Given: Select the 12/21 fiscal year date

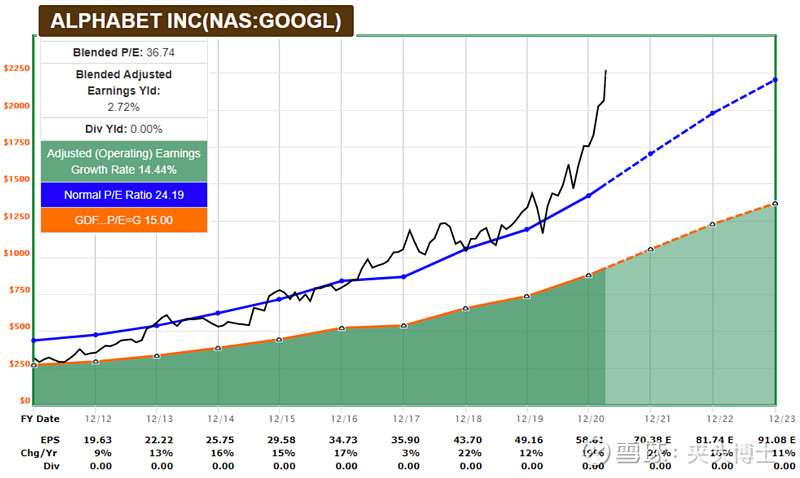Looking at the screenshot, I should tap(657, 419).
